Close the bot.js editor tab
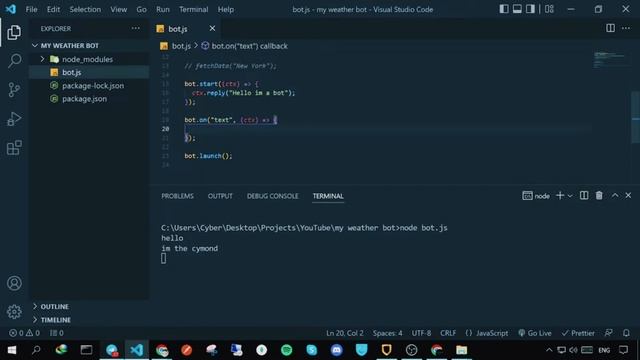 212,29
